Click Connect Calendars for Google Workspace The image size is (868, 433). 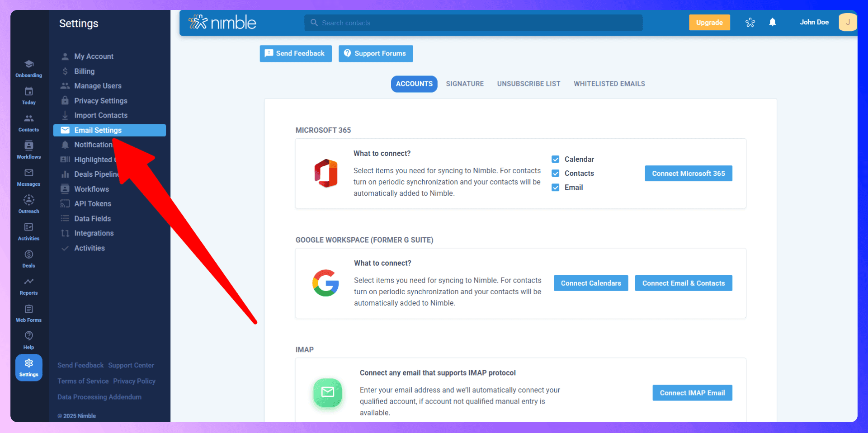[591, 283]
